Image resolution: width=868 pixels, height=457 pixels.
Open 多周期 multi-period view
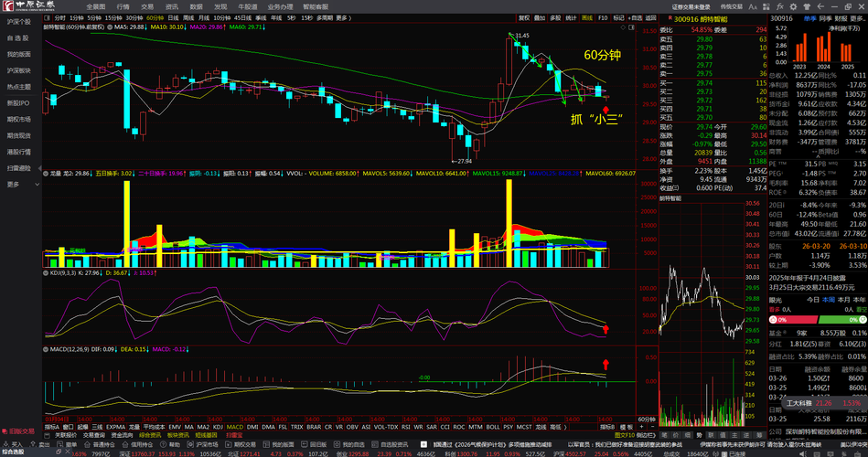(325, 18)
